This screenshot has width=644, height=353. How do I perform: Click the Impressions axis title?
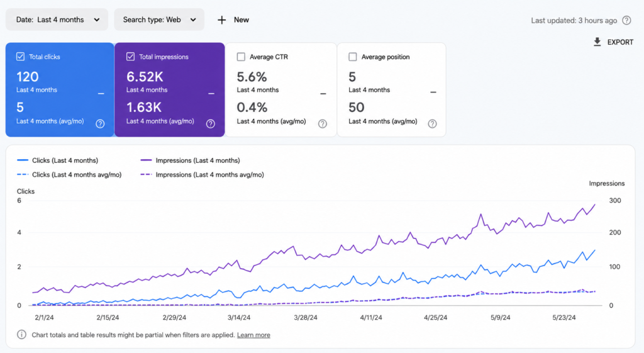[607, 183]
